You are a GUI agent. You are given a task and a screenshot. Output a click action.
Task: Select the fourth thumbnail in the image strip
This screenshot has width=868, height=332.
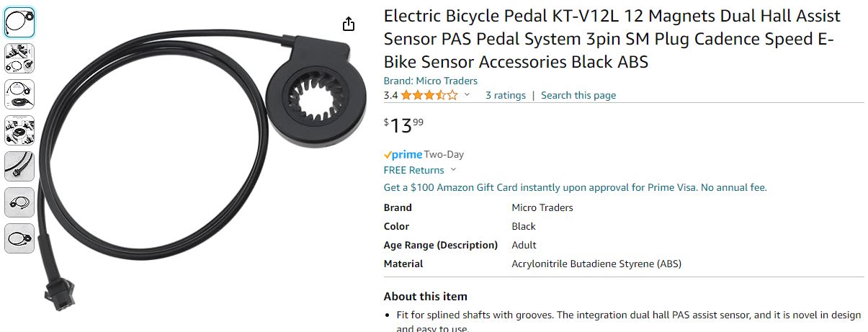[x=19, y=130]
